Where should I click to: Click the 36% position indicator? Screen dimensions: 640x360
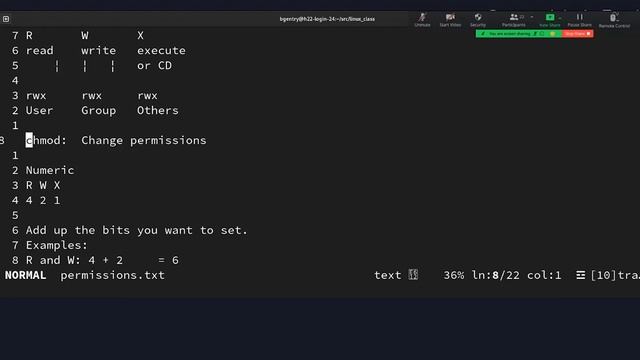point(453,275)
